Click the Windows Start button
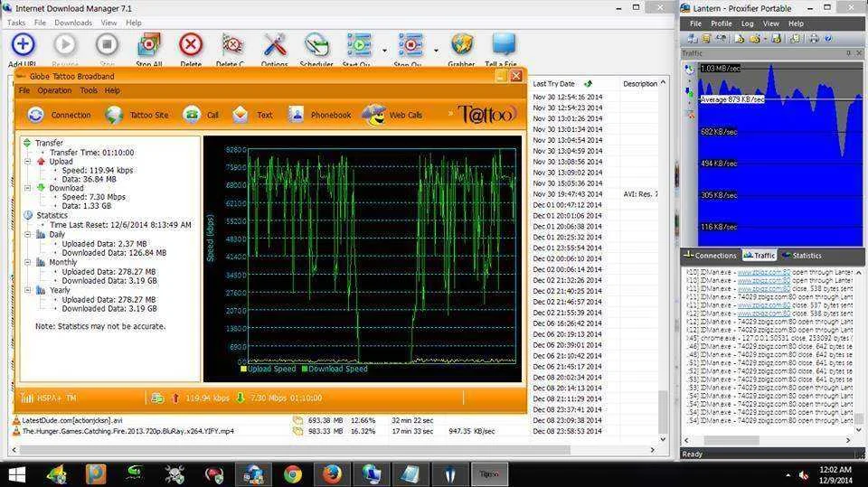 click(x=16, y=475)
